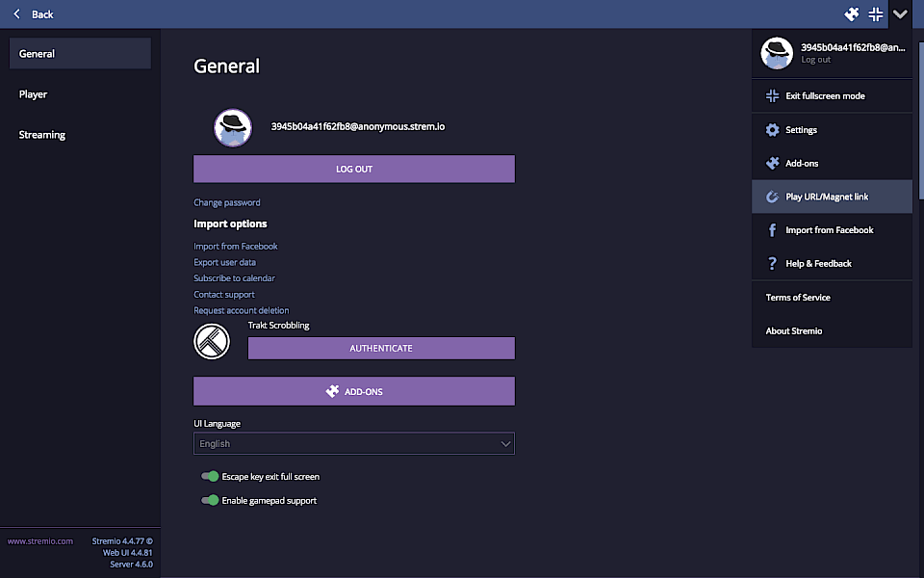
Task: Click the fullscreen toggle icon in top bar
Action: coord(876,14)
